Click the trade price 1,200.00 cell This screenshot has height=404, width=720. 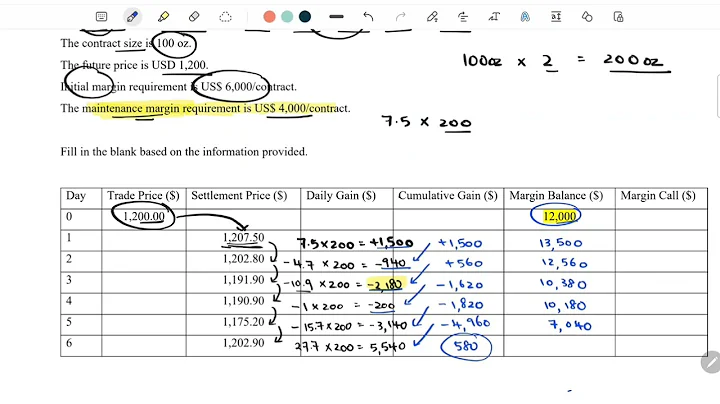[144, 216]
